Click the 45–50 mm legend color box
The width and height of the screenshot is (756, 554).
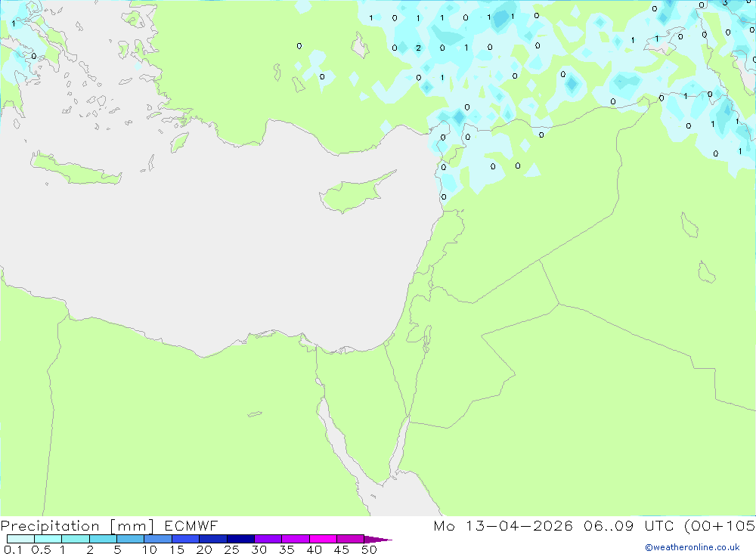[x=351, y=539]
